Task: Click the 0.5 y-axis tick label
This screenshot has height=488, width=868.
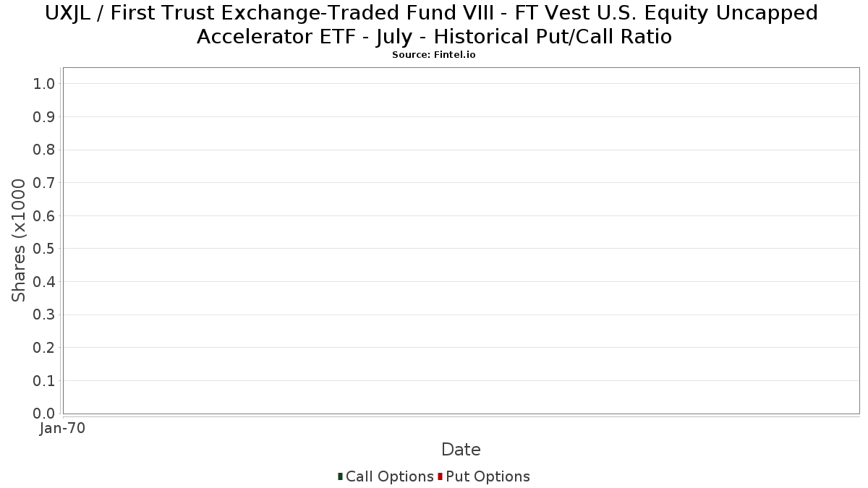Action: tap(44, 249)
